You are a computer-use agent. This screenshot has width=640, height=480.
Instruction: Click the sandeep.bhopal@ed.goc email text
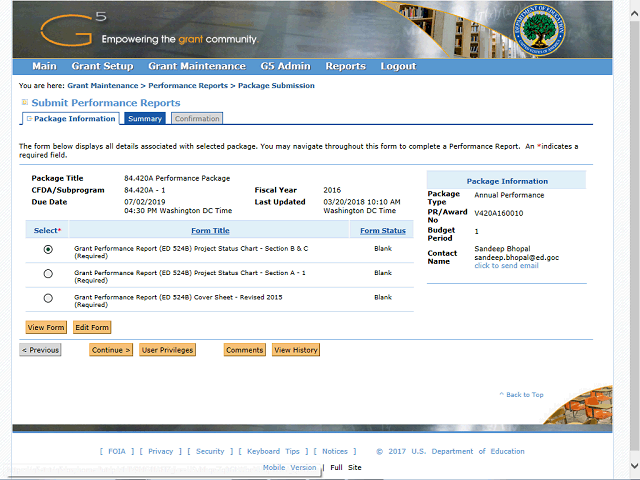[516, 258]
